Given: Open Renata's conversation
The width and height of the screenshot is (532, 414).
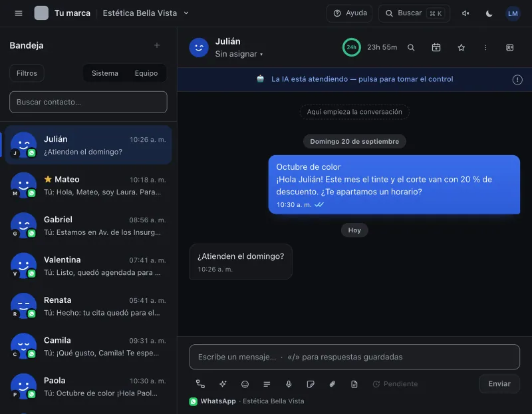Looking at the screenshot, I should point(88,306).
